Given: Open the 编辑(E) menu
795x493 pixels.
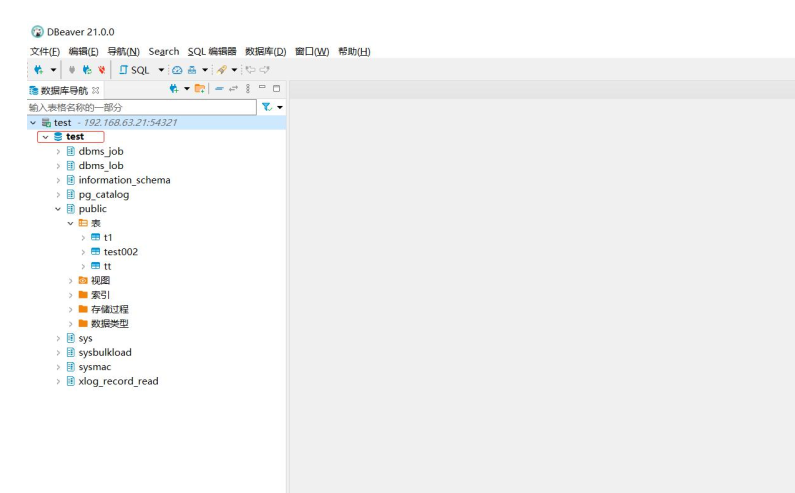Looking at the screenshot, I should [83, 51].
